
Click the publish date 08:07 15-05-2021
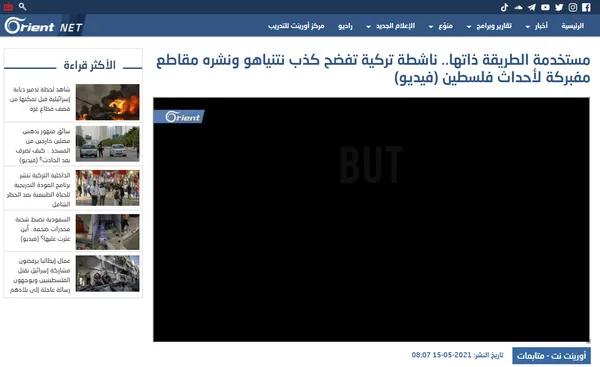[441, 355]
